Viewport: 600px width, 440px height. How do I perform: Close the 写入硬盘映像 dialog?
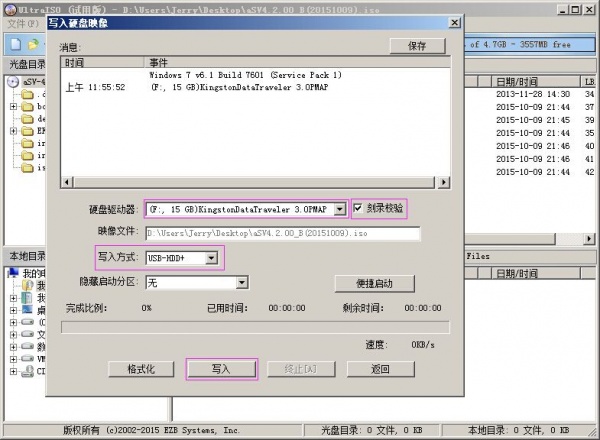454,23
